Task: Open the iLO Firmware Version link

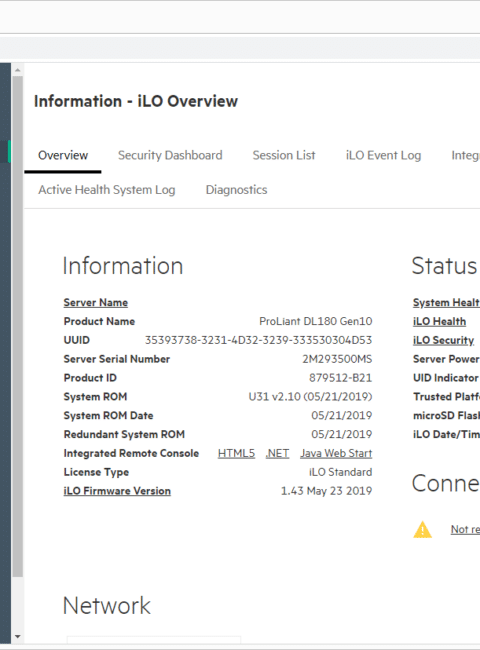Action: click(x=117, y=491)
